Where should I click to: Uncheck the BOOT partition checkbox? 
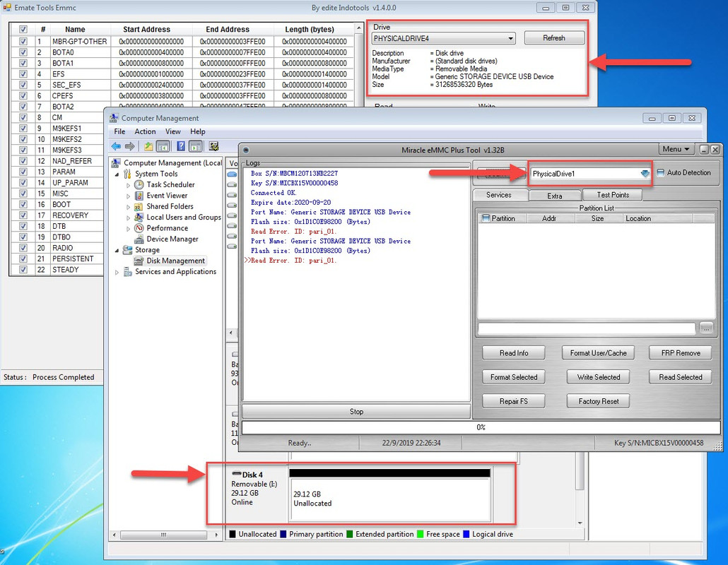[23, 204]
